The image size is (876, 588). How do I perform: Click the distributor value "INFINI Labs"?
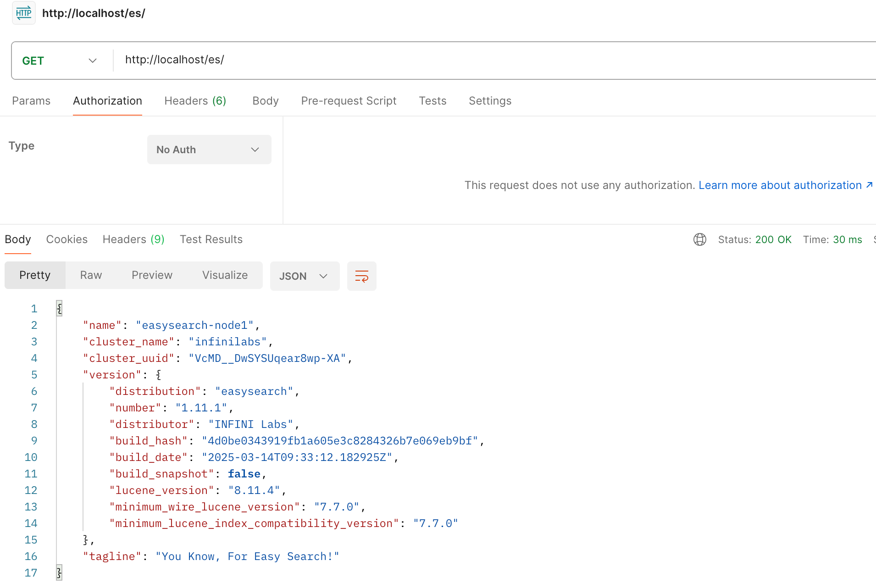[x=251, y=424]
